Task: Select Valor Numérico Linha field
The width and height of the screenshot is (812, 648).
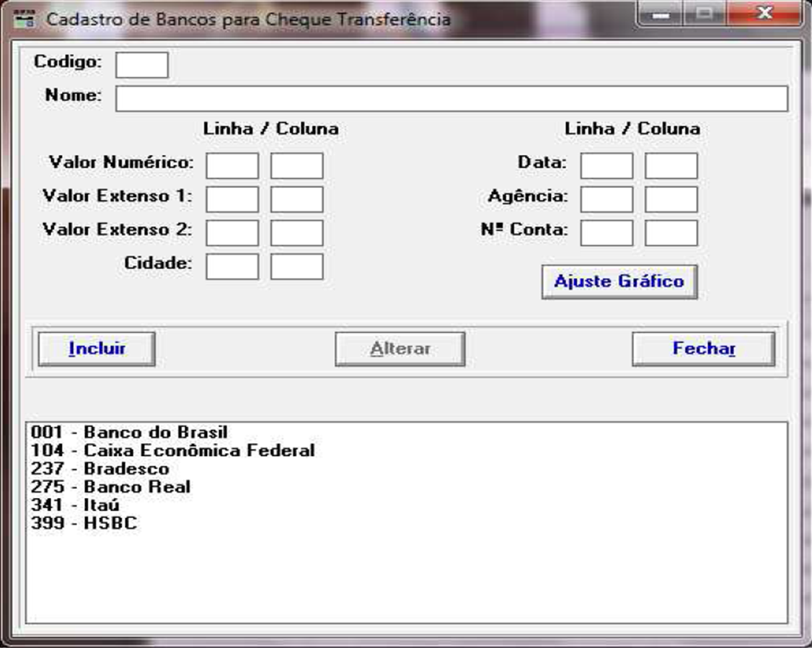Action: click(x=232, y=166)
